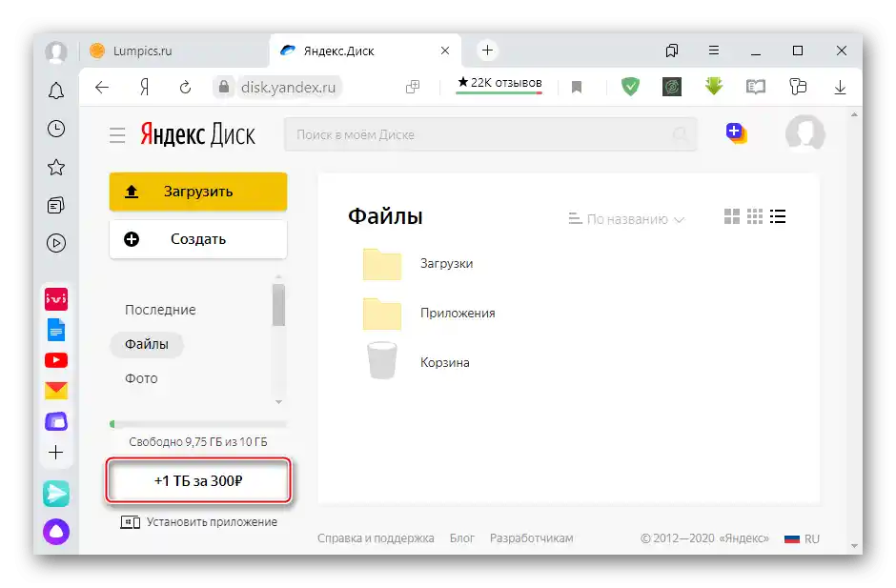Open Yandex home page Я button
This screenshot has height=588, width=896.
(145, 88)
